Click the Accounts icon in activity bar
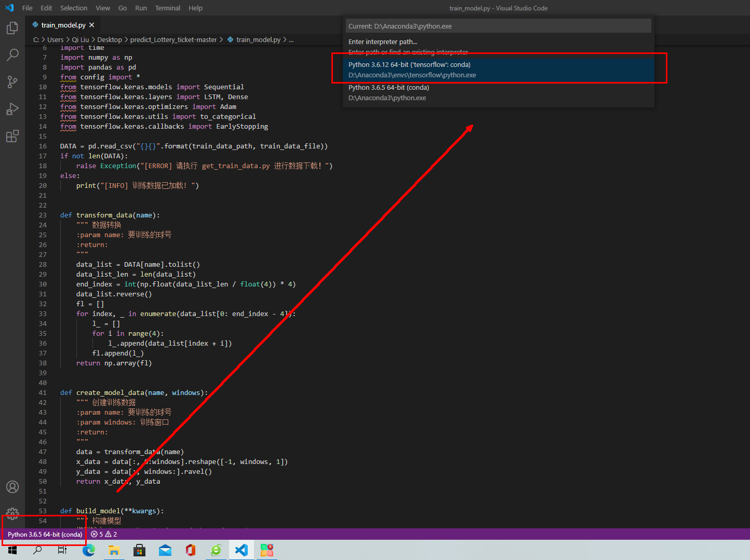This screenshot has width=750, height=560. tap(12, 487)
